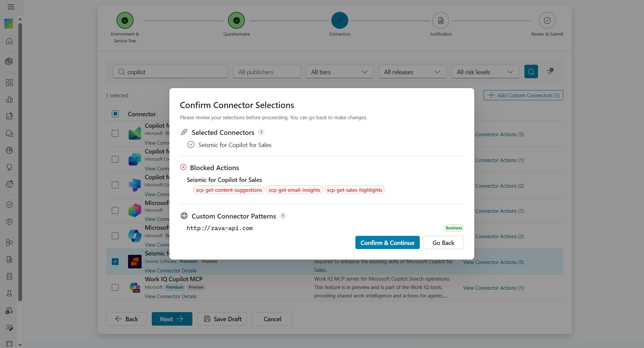Screen dimensions: 644x348
Task: Expand the All tiers dropdown
Action: click(x=339, y=72)
